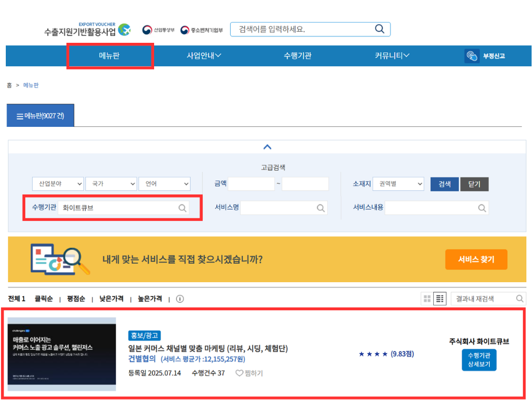Viewport: 532px width, 400px height.
Task: Focus the top 검색어를 입력하세요 search field
Action: (310, 29)
